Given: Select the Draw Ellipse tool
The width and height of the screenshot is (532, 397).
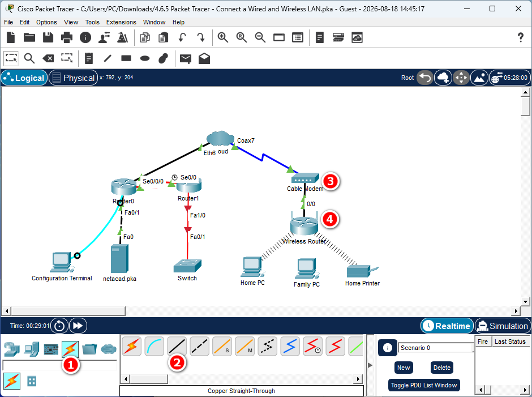Looking at the screenshot, I should [x=145, y=58].
